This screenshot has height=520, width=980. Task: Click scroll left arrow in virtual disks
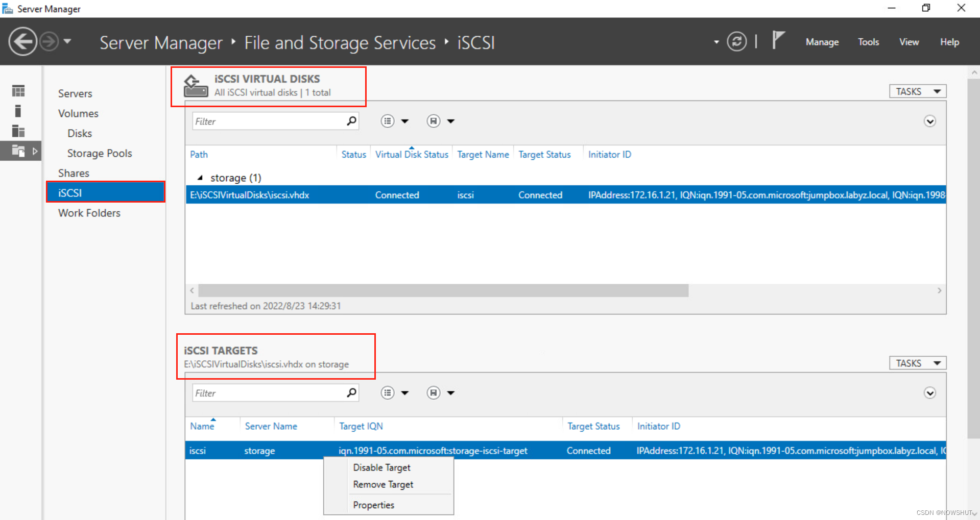click(192, 290)
